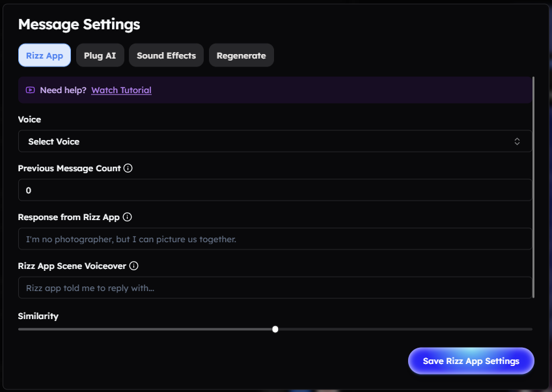Click info icon next to Response from Rizz App
This screenshot has height=392, width=552.
tap(128, 217)
